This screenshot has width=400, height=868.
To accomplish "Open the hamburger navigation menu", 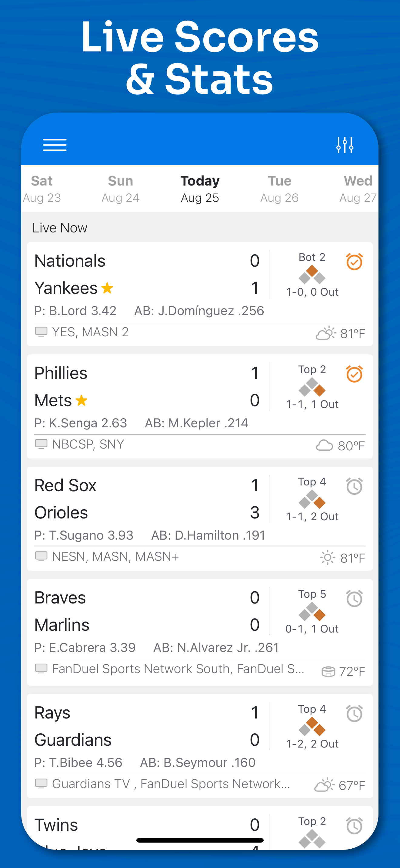I will tap(54, 145).
